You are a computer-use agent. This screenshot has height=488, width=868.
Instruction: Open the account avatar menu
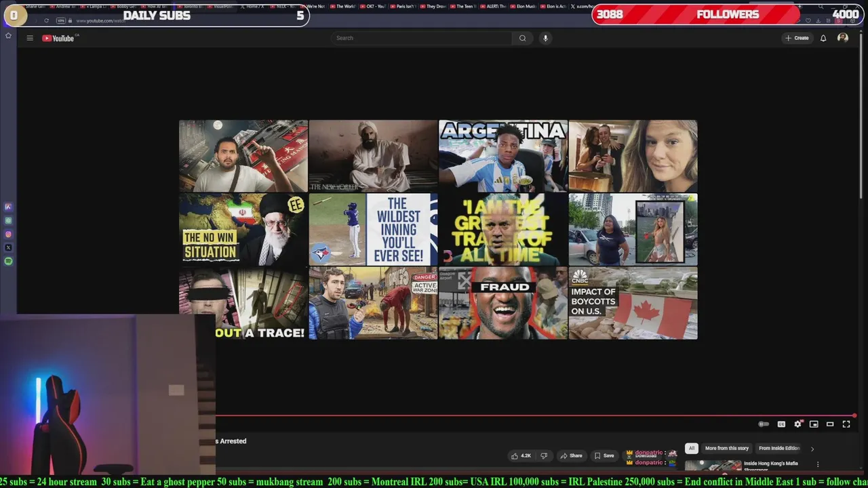pyautogui.click(x=843, y=38)
